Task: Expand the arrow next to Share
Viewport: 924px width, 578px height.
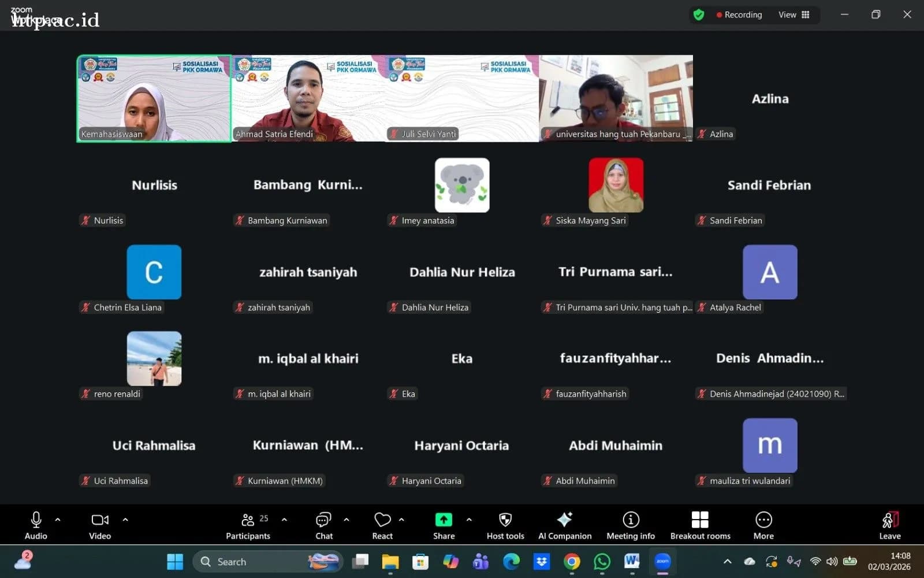Action: pos(469,520)
